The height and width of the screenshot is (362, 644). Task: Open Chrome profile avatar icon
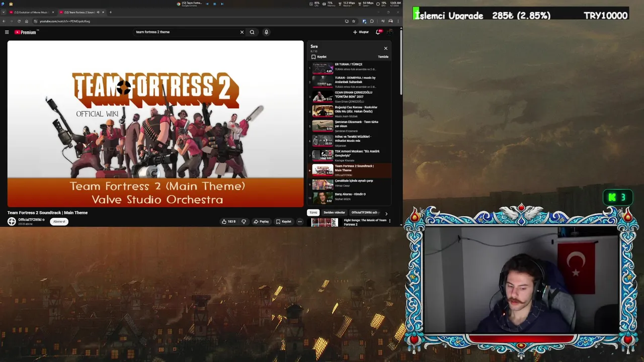click(390, 21)
